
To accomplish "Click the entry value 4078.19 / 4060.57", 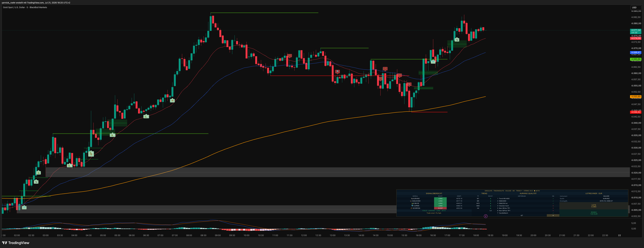I will (x=606, y=201).
